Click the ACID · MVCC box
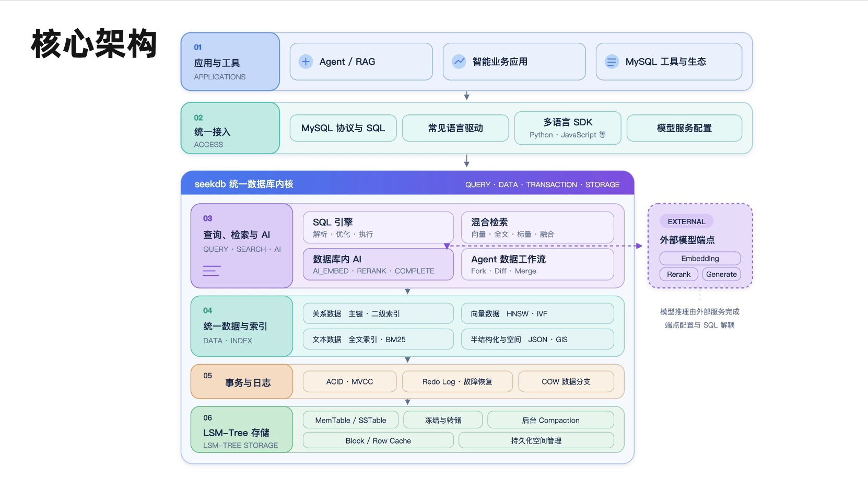868x489 pixels. (350, 381)
